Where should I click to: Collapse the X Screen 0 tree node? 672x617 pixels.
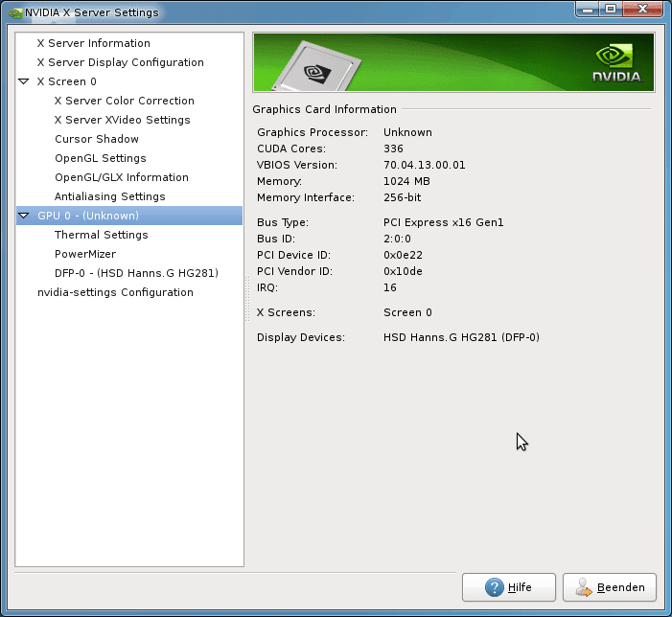[x=24, y=81]
